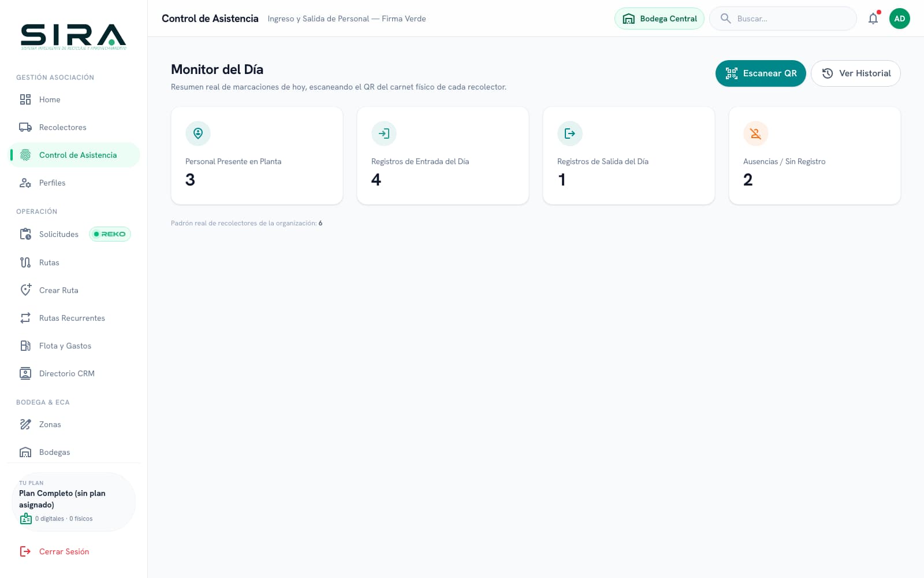924x578 pixels.
Task: Click the Registros de Entrada login icon
Action: click(384, 134)
